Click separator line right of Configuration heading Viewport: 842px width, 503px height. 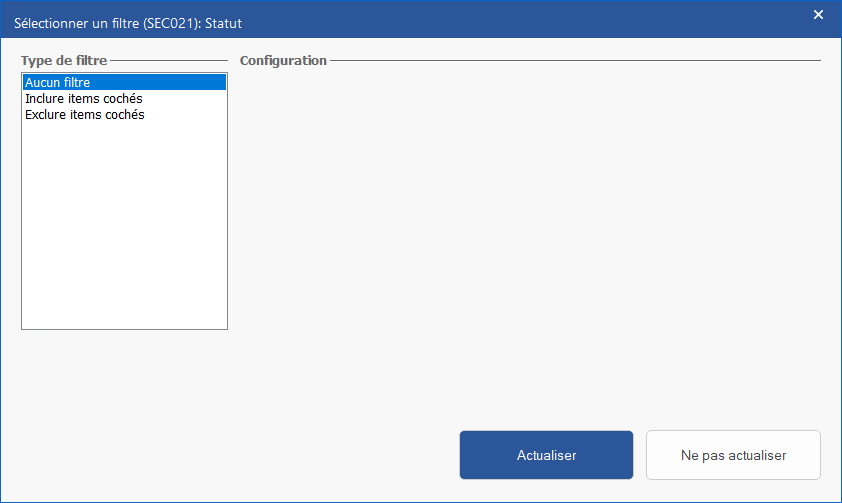tap(575, 61)
